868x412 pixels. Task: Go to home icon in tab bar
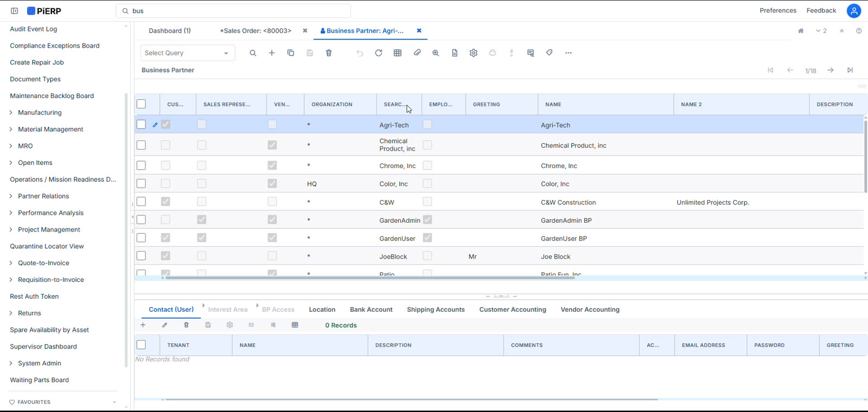[801, 31]
